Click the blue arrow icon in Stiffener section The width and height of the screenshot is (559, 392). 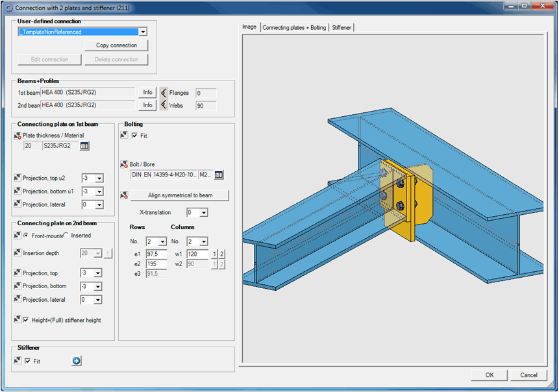76,361
